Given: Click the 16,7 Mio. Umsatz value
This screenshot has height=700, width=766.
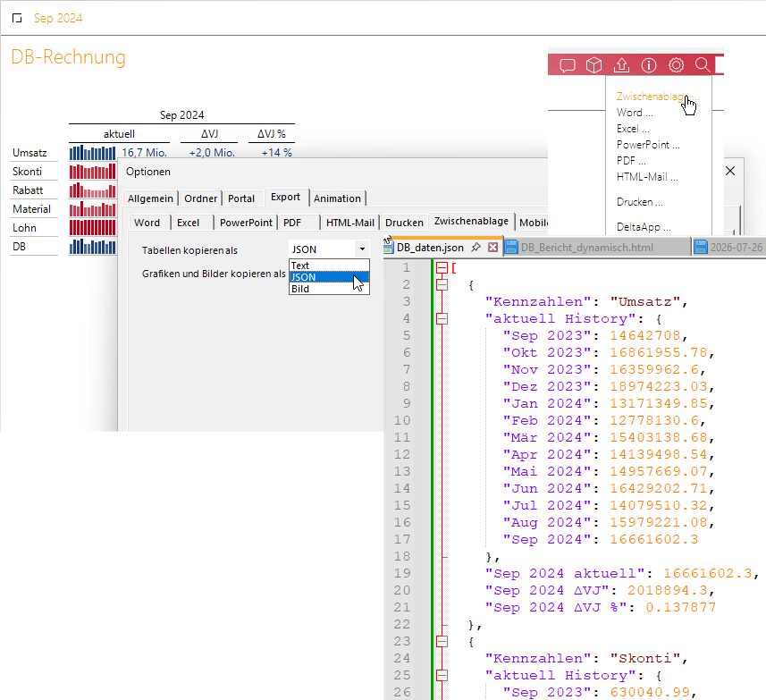Looking at the screenshot, I should [144, 153].
